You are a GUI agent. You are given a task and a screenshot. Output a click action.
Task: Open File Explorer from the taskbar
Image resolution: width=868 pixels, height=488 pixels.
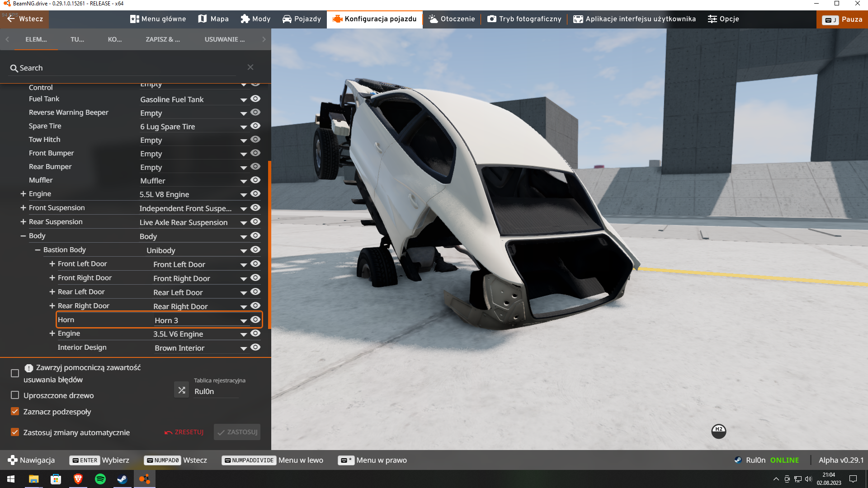pos(33,479)
